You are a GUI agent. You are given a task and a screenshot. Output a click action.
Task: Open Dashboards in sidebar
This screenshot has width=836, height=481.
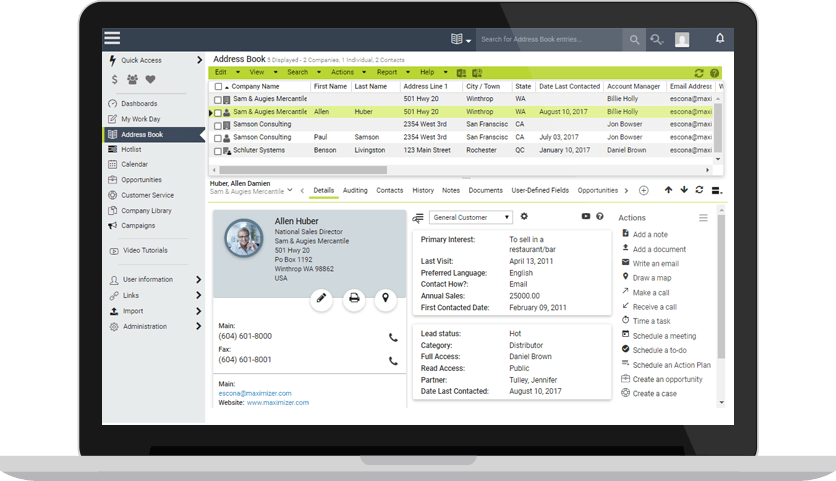(139, 103)
